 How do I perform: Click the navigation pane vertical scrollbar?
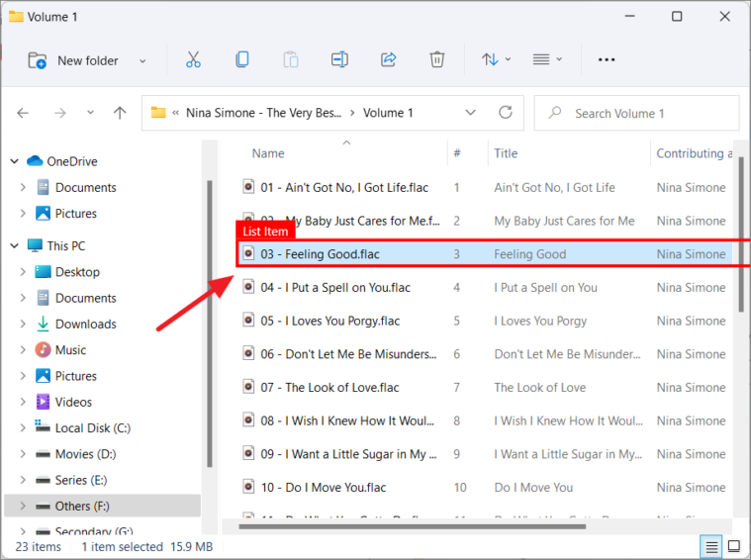[210, 324]
